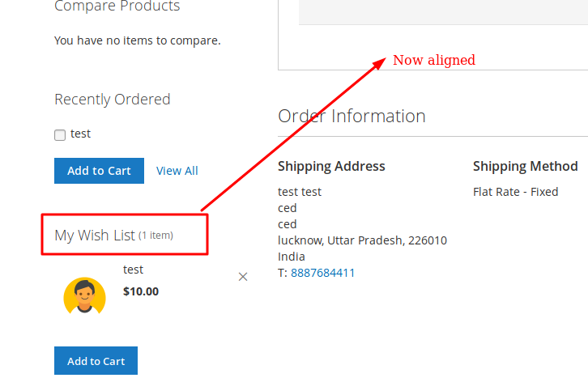Open the test product avatar thumbnail
This screenshot has height=378, width=588.
(x=85, y=295)
